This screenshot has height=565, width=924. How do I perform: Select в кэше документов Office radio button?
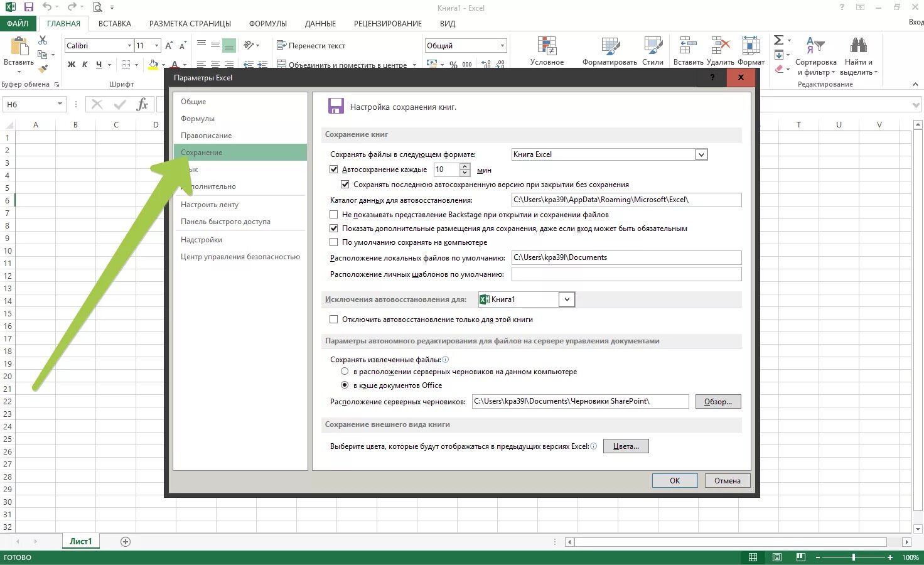click(x=345, y=385)
